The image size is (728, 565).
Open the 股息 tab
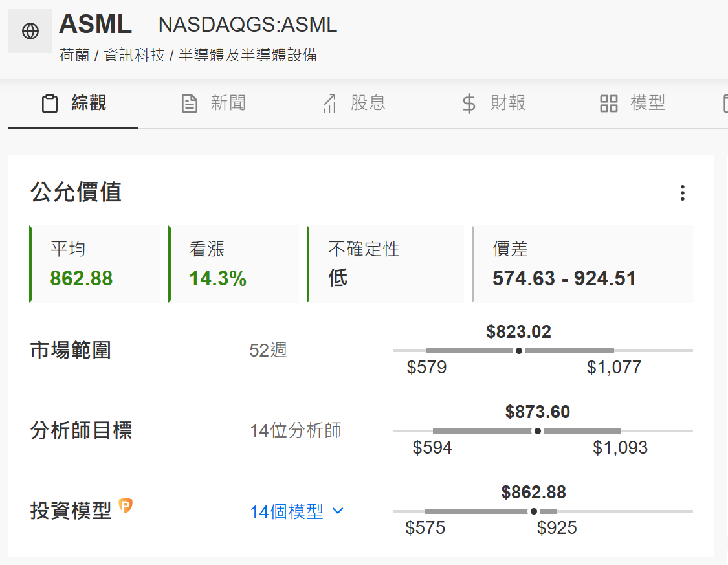click(x=354, y=104)
